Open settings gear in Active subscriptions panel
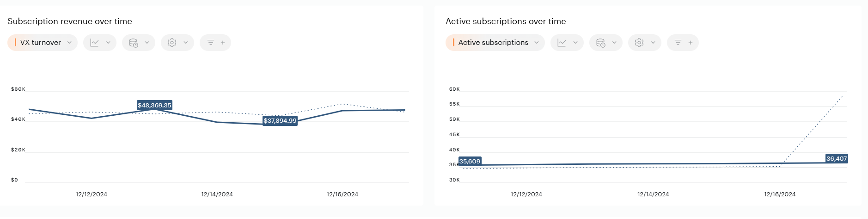 tap(639, 43)
